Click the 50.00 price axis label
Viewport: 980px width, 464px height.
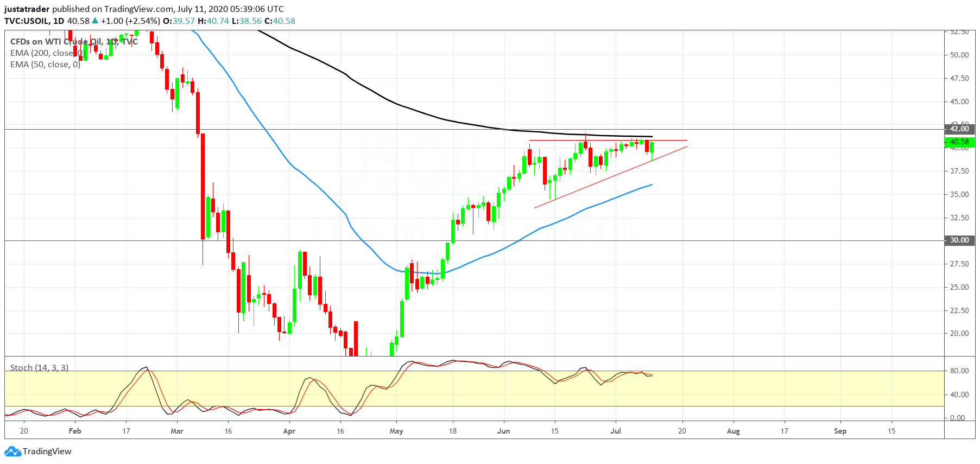(959, 55)
